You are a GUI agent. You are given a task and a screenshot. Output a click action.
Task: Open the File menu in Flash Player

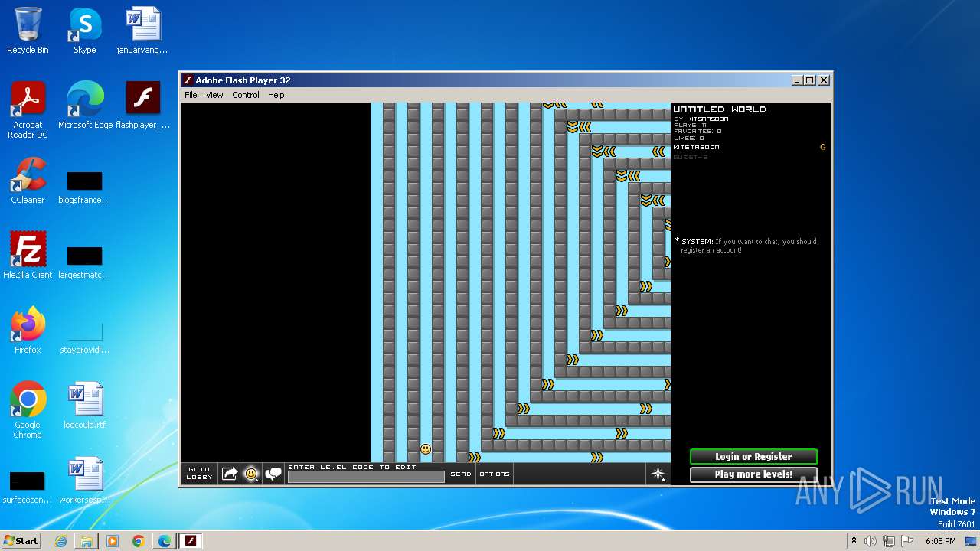pos(191,95)
